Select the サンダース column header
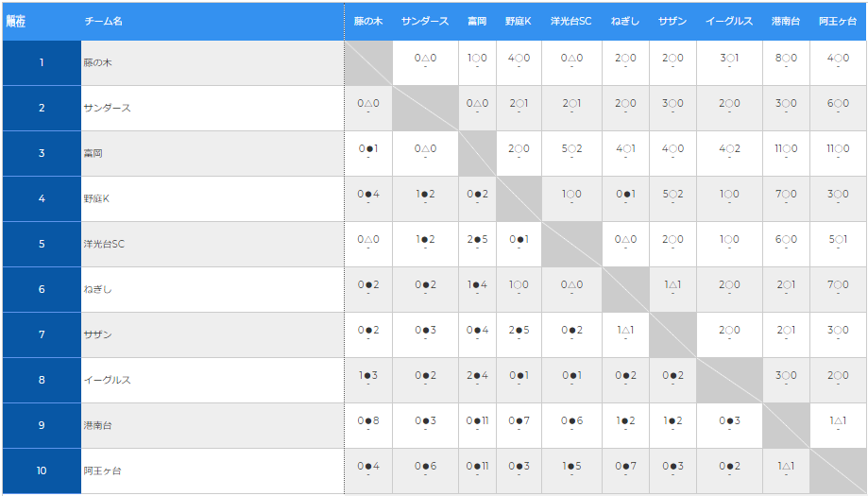The height and width of the screenshot is (496, 868). 425,20
